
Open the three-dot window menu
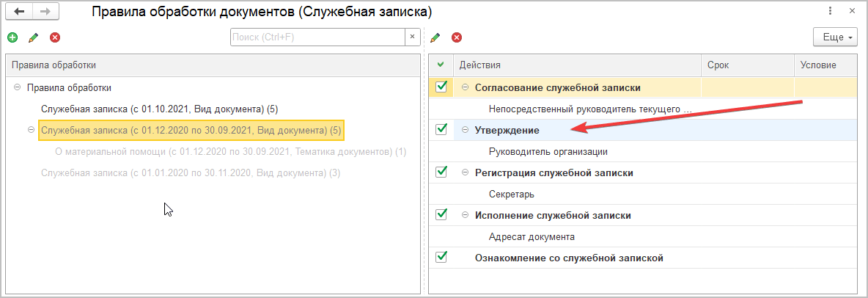830,12
